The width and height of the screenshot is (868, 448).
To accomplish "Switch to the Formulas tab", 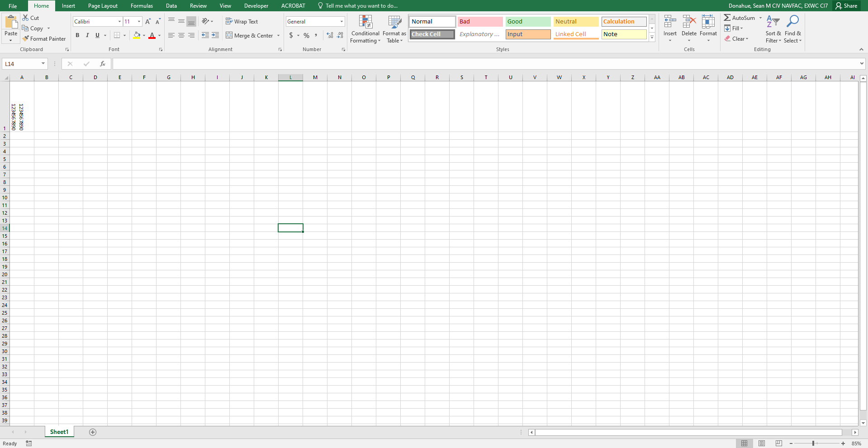I will pyautogui.click(x=142, y=6).
